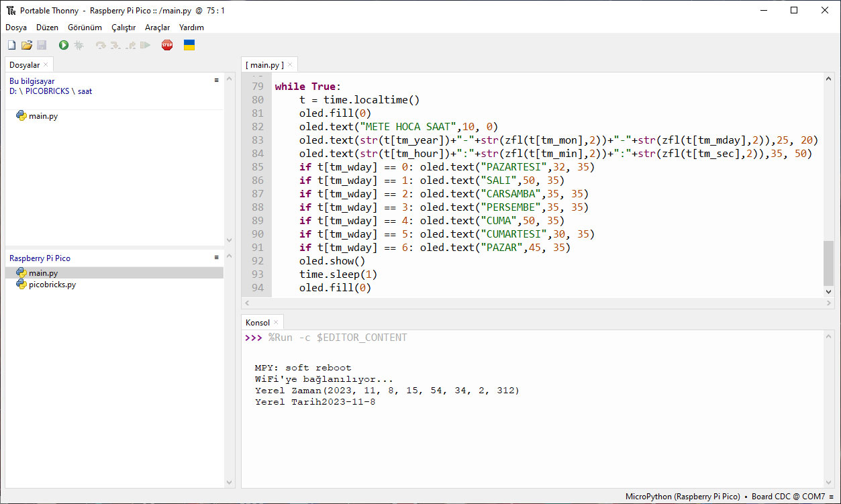Viewport: 841px width, 504px height.
Task: Select the Dosyalar panel tab
Action: (24, 65)
